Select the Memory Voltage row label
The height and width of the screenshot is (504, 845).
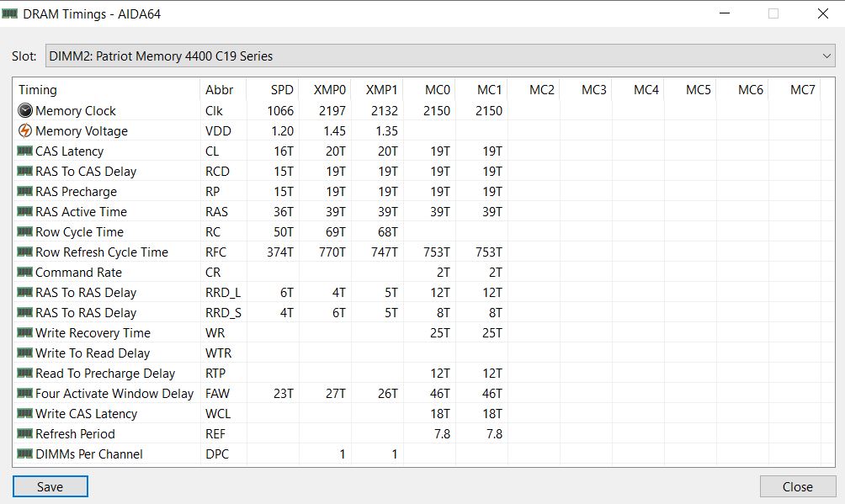[x=82, y=131]
